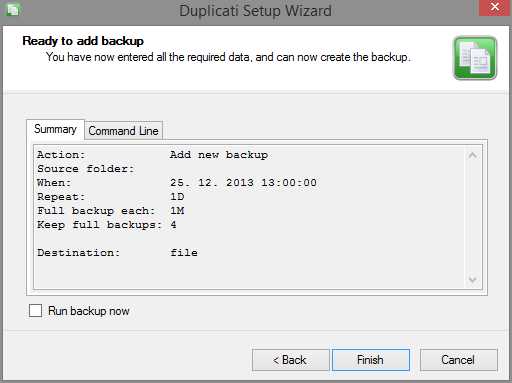Select the Summary tab
Viewport: 512px width, 383px height.
point(55,129)
